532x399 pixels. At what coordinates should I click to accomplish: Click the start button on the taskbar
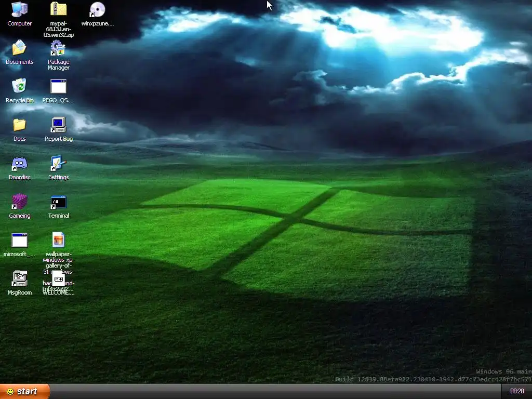pyautogui.click(x=25, y=392)
